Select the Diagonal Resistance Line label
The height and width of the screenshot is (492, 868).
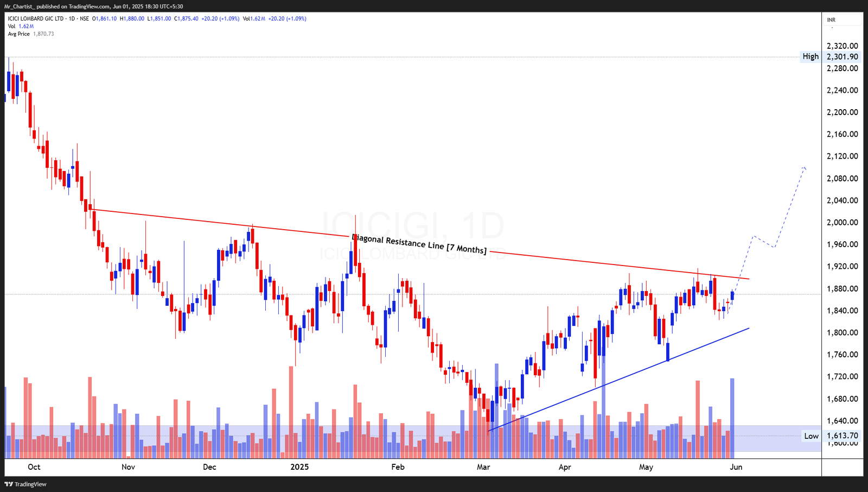point(419,244)
